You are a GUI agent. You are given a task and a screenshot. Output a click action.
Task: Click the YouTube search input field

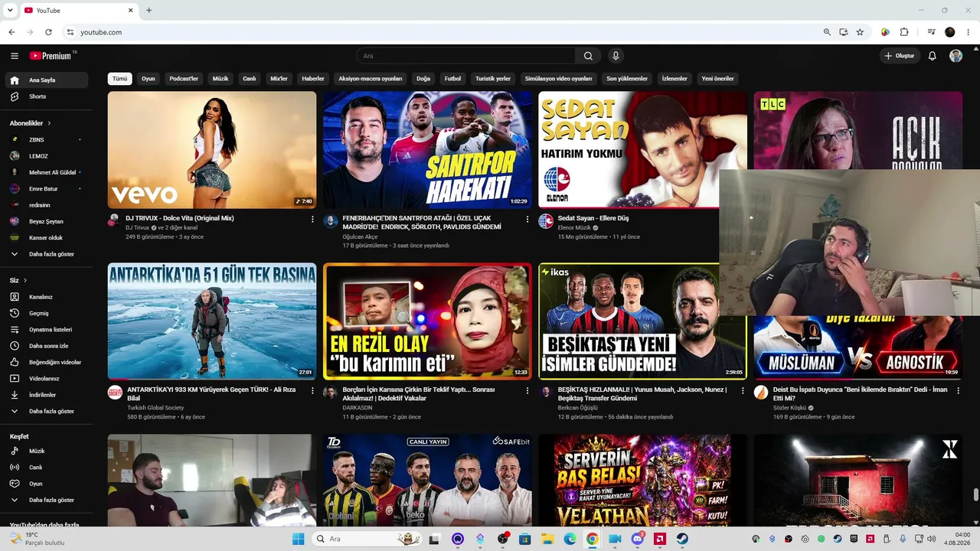point(466,56)
